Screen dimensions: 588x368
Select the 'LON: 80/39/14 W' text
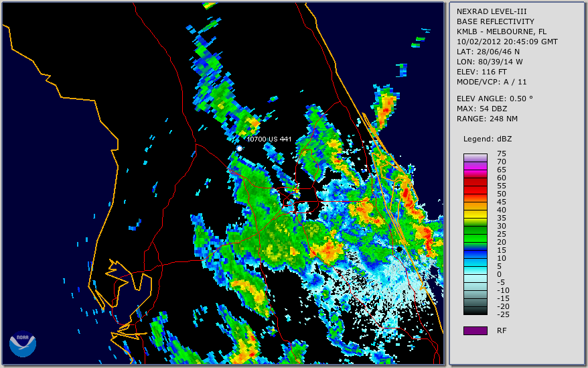pos(490,62)
